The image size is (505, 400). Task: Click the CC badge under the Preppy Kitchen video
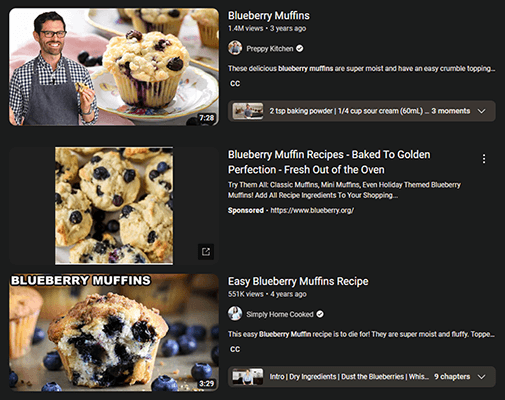tap(235, 83)
